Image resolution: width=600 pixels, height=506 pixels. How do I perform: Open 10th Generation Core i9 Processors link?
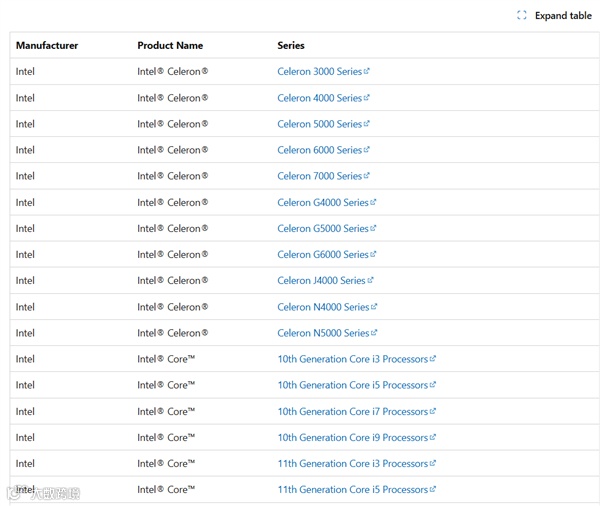(x=357, y=437)
